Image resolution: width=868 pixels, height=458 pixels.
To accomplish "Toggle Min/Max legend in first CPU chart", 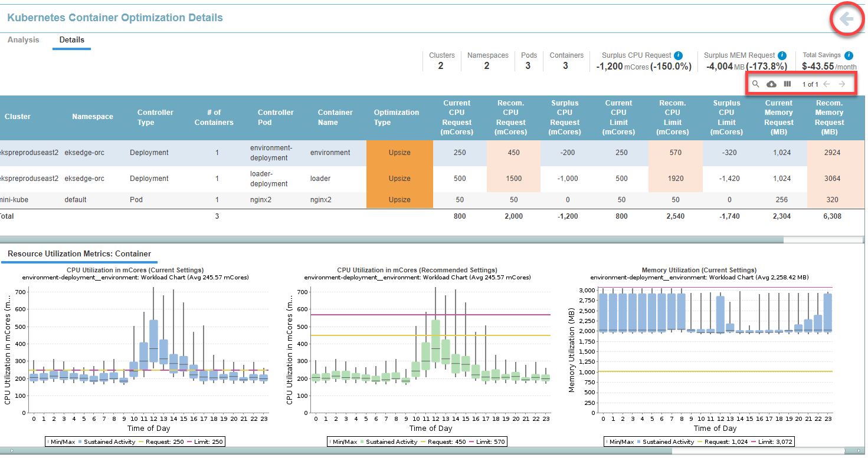I will [x=61, y=441].
